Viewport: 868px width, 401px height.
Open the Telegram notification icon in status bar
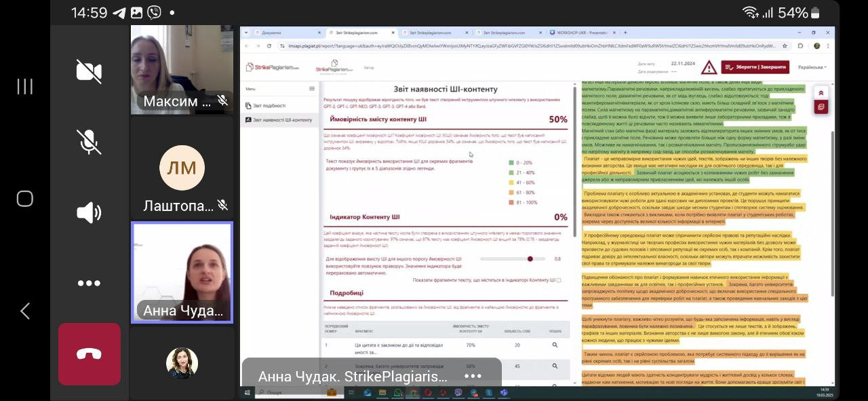pyautogui.click(x=119, y=12)
